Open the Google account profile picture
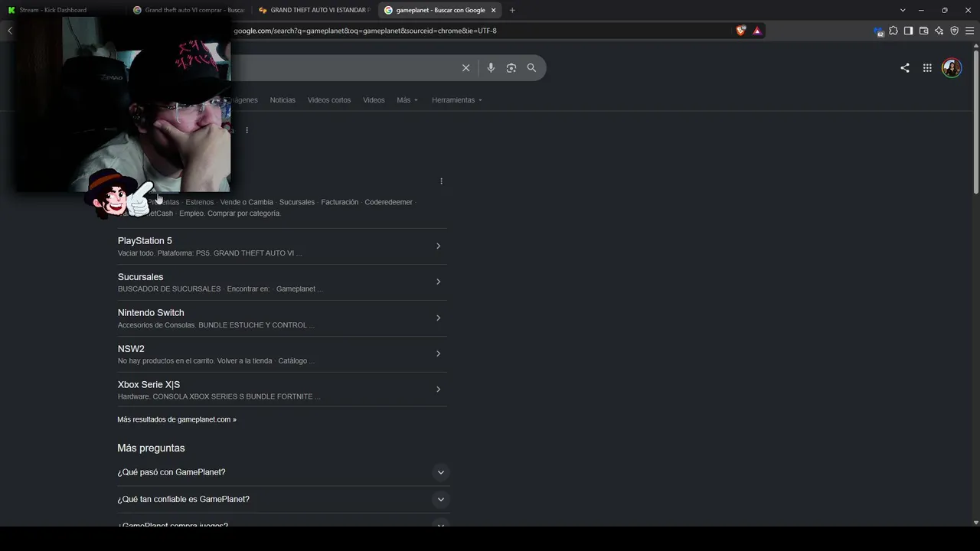 pos(952,68)
